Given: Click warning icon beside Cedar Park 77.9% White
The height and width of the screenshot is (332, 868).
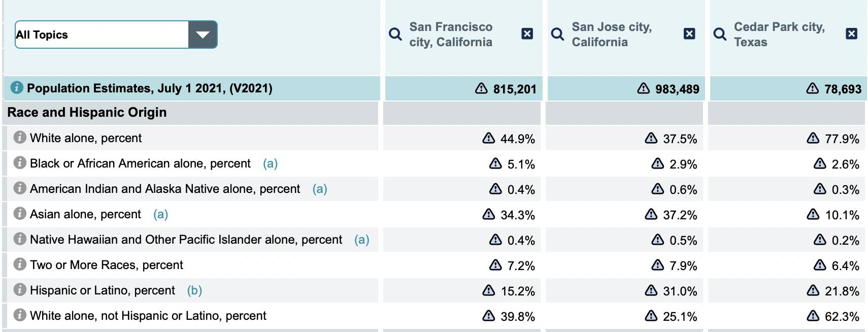Looking at the screenshot, I should click(813, 138).
